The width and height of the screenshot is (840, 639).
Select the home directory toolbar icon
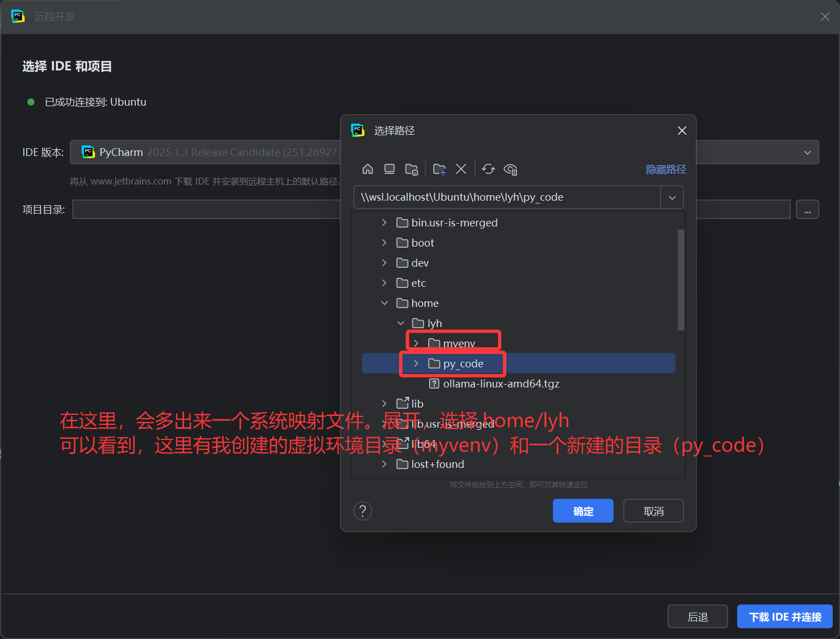pyautogui.click(x=367, y=169)
